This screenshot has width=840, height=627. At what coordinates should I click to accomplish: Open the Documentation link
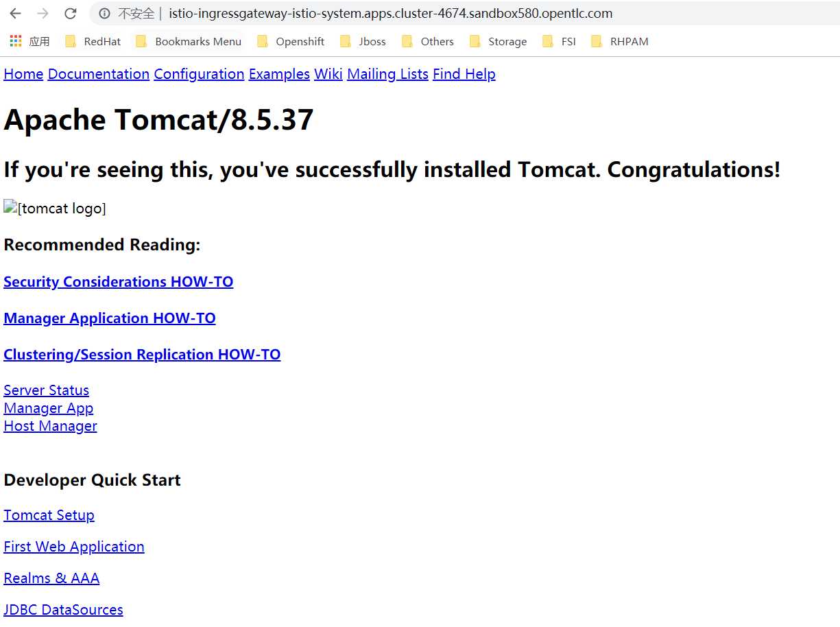(99, 74)
